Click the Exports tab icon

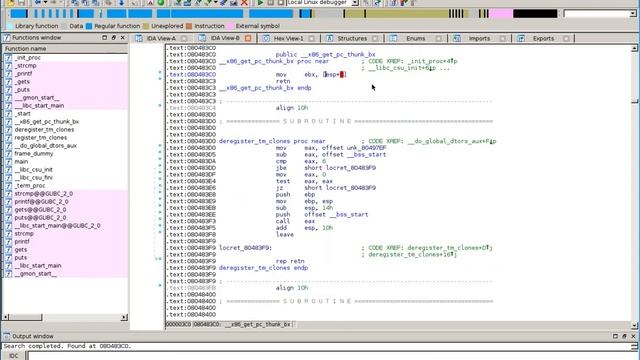click(x=520, y=38)
